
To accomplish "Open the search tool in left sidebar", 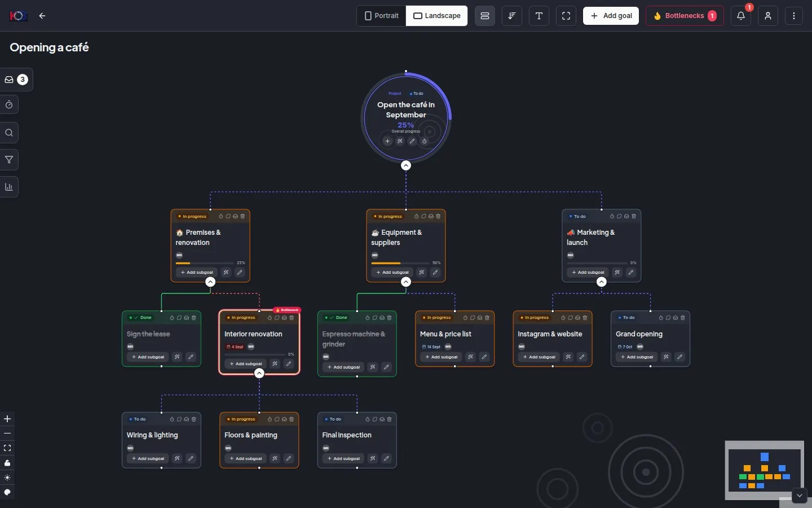I will click(9, 133).
